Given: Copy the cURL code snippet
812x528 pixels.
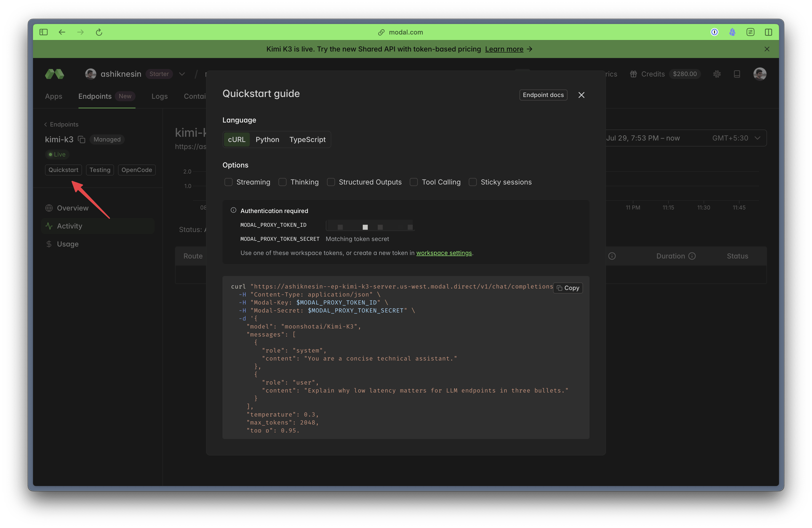Looking at the screenshot, I should 568,288.
